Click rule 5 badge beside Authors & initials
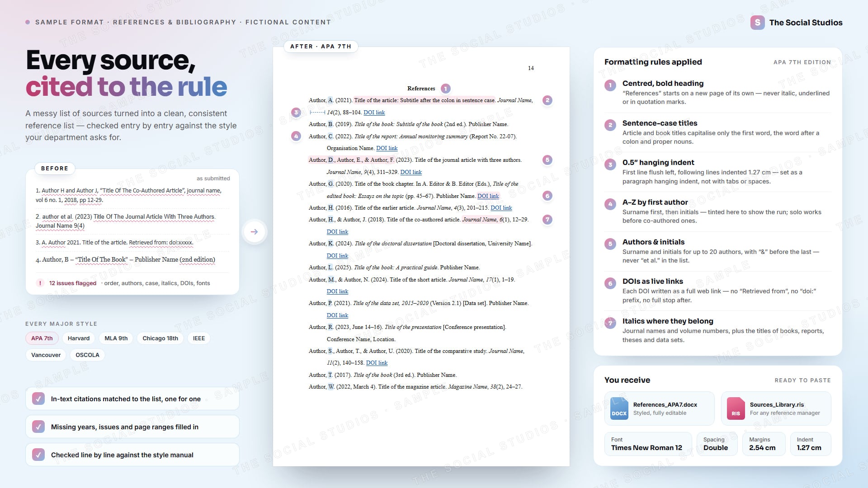The image size is (868, 488). coord(610,244)
